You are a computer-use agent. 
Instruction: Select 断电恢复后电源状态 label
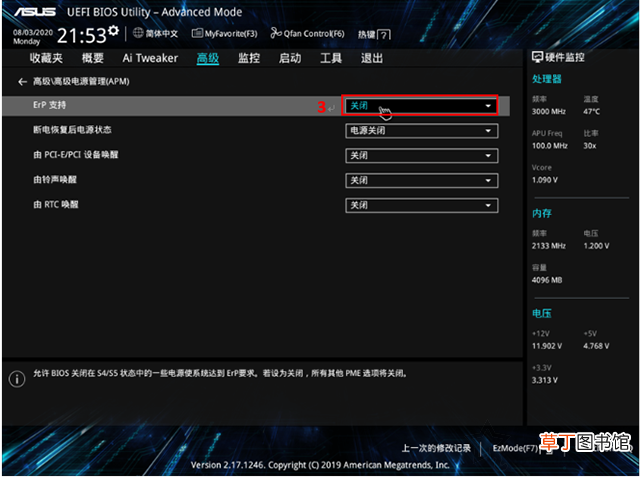tap(72, 130)
